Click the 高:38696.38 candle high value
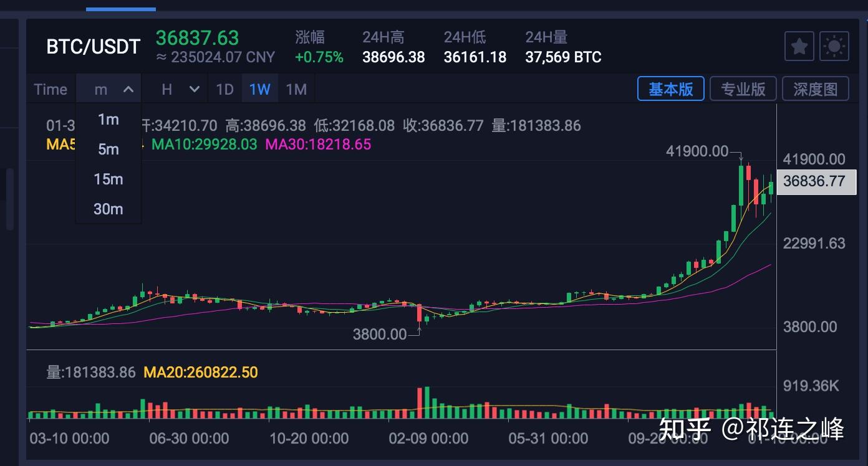The image size is (868, 466). [266, 126]
